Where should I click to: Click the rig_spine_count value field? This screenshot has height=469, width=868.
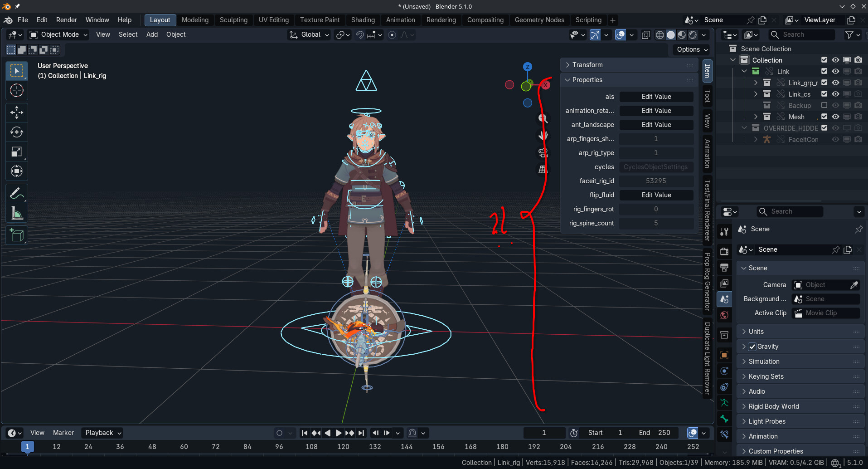(x=656, y=223)
